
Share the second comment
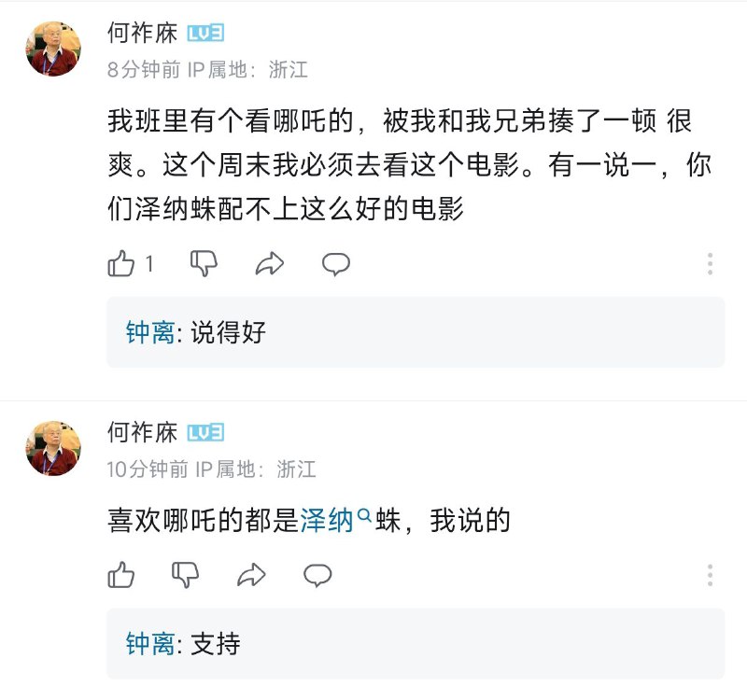(250, 576)
